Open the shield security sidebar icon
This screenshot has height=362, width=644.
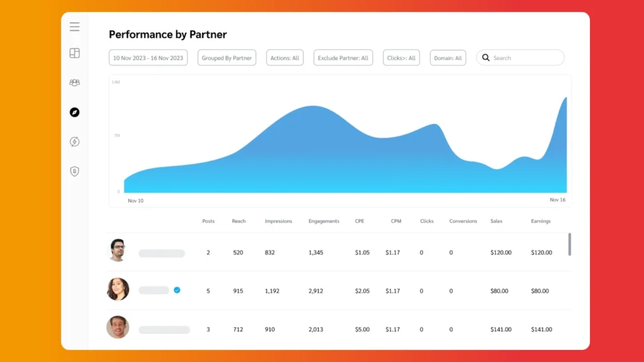(74, 171)
